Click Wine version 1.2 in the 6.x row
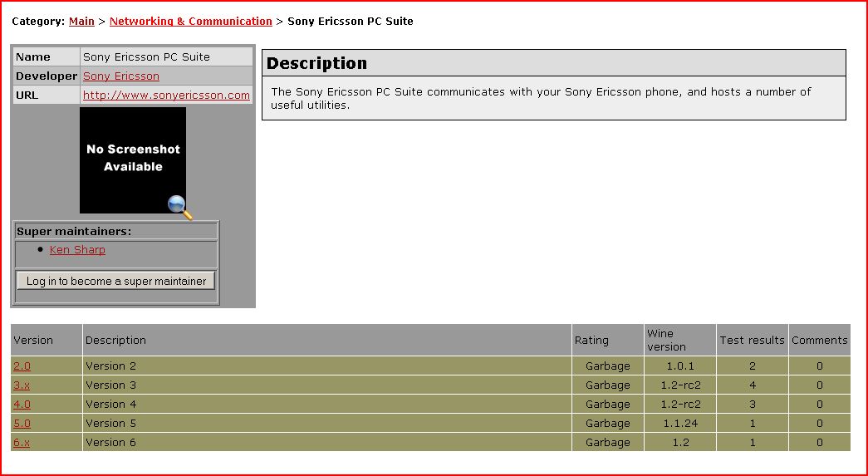 pos(679,442)
